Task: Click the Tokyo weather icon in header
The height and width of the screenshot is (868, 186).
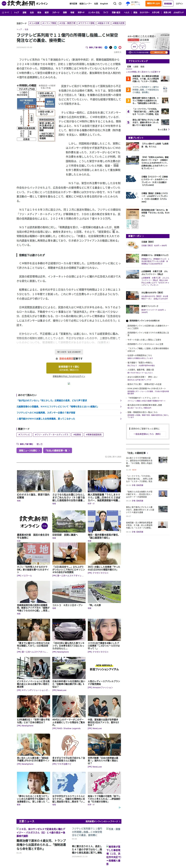Action: coord(128,3)
